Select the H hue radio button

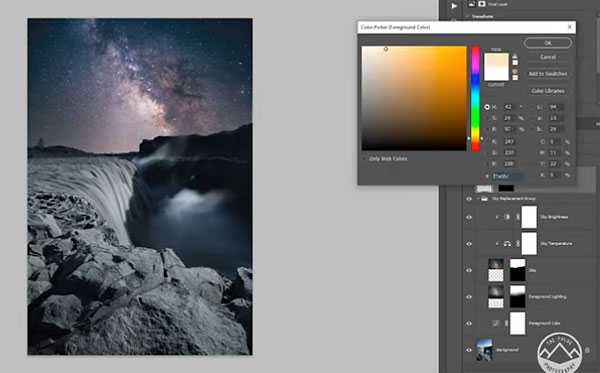pyautogui.click(x=487, y=107)
